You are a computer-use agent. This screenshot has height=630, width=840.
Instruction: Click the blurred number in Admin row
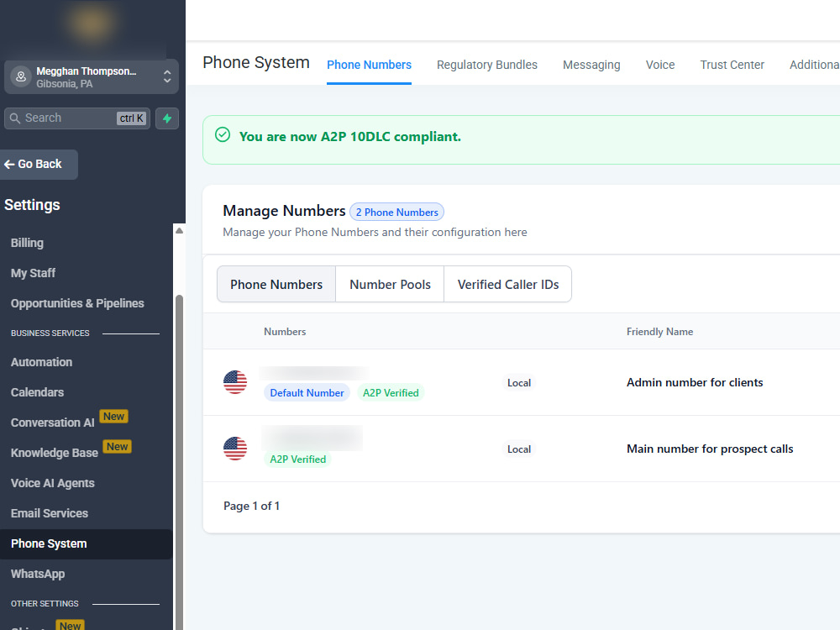pyautogui.click(x=314, y=374)
